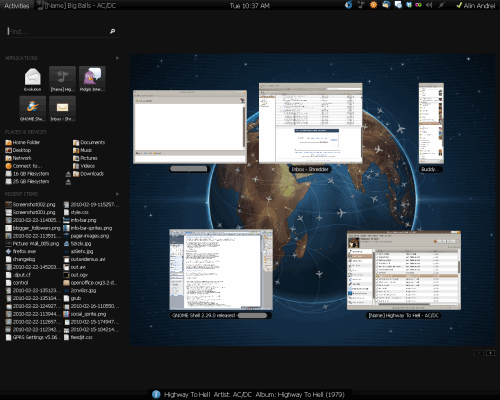This screenshot has width=500, height=400.
Task: Click the info icon in bottom notification
Action: point(156,394)
